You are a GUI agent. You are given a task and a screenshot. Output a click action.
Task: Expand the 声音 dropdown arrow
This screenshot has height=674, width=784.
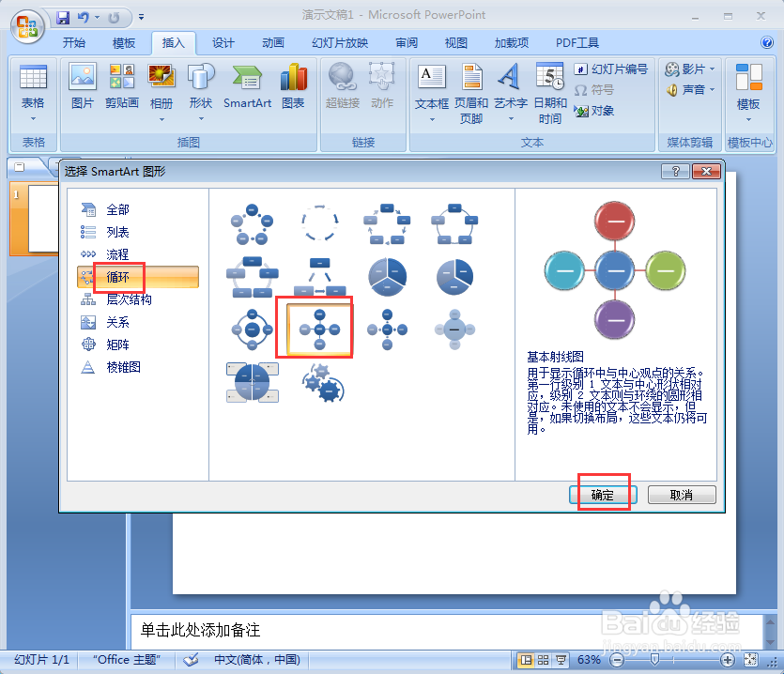(712, 90)
